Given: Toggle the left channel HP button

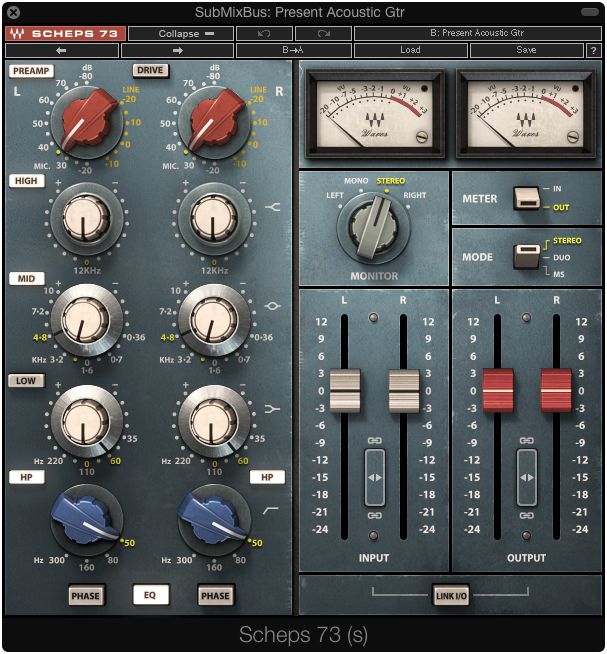Looking at the screenshot, I should click(27, 477).
